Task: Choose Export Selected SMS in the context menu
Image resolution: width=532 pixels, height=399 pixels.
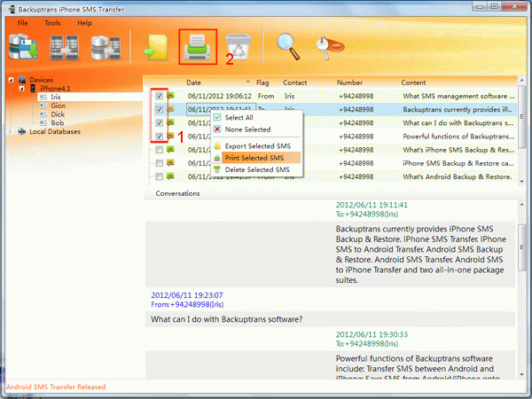Action: (257, 146)
